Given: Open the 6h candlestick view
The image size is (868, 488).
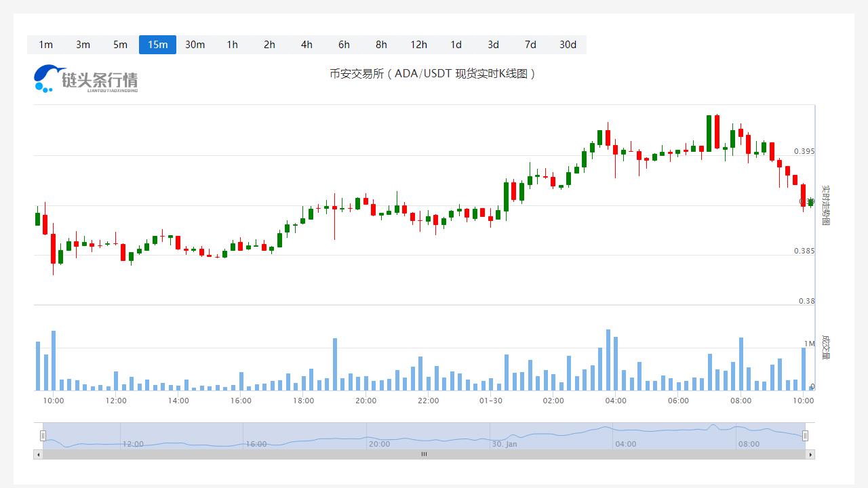Looking at the screenshot, I should [x=344, y=45].
